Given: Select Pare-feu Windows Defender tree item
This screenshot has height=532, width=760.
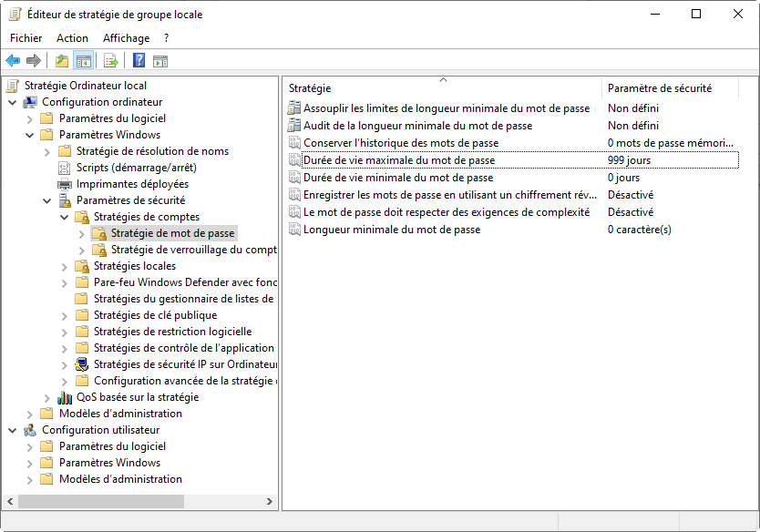Looking at the screenshot, I should tap(185, 282).
